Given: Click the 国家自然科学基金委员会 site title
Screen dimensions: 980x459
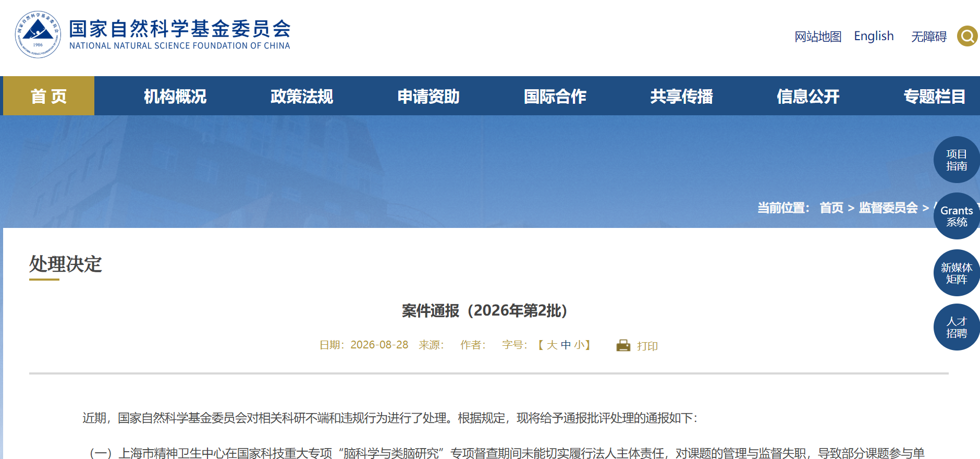Looking at the screenshot, I should point(180,29).
